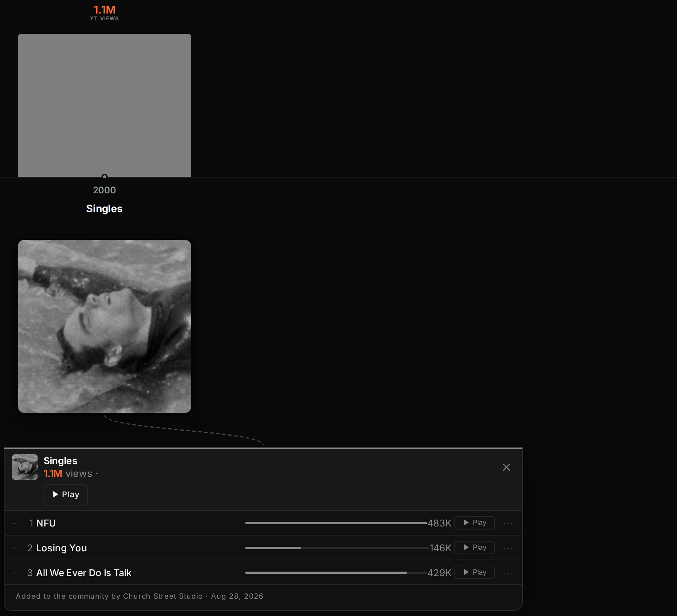The height and width of the screenshot is (616, 677).
Task: Play the Losing You track
Action: [475, 548]
